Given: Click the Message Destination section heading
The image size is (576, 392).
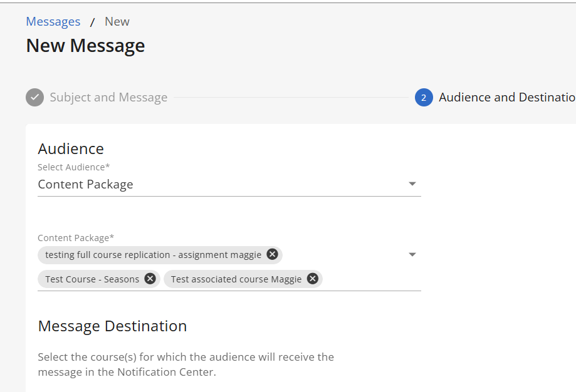Looking at the screenshot, I should click(112, 326).
